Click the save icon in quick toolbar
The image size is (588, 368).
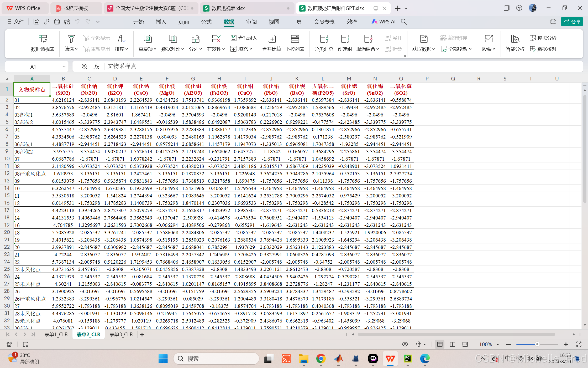point(36,22)
